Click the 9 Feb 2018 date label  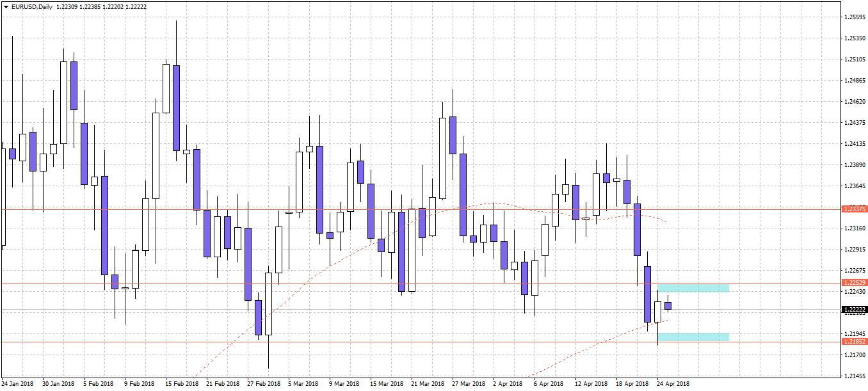[140, 384]
